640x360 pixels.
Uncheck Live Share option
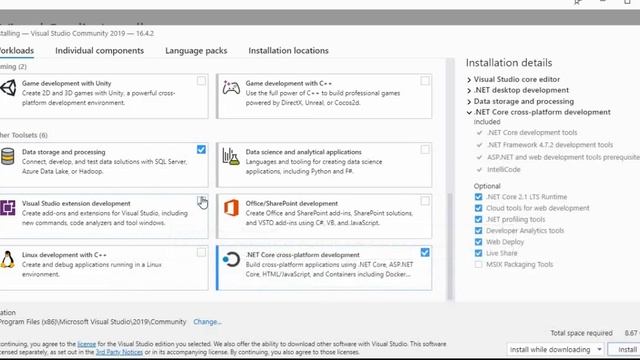478,253
